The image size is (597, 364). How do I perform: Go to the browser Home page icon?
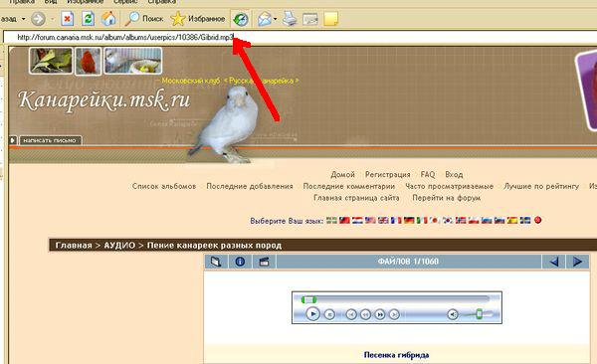point(108,18)
